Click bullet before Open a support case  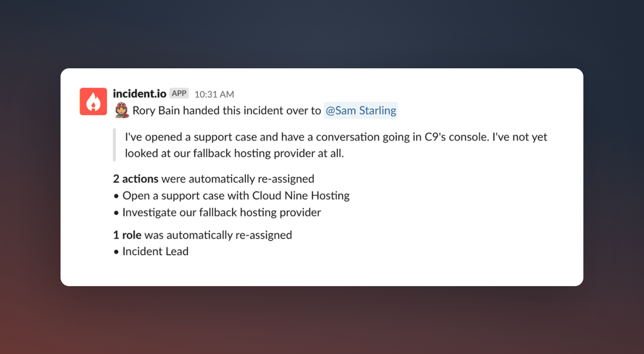click(116, 196)
